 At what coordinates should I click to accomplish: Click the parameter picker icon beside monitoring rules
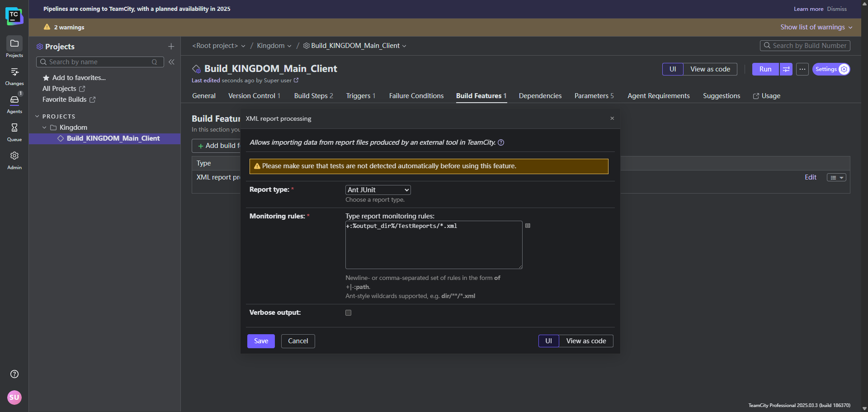click(528, 226)
